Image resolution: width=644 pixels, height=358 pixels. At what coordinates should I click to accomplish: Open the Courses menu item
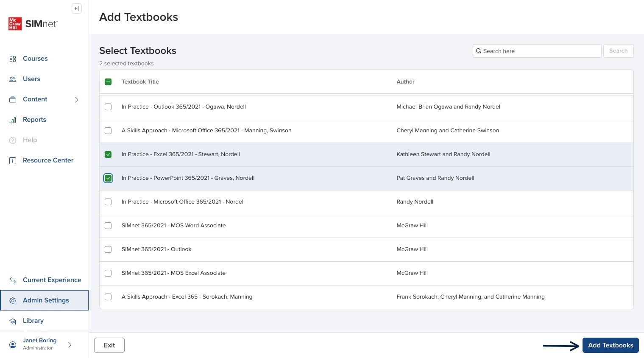point(35,59)
